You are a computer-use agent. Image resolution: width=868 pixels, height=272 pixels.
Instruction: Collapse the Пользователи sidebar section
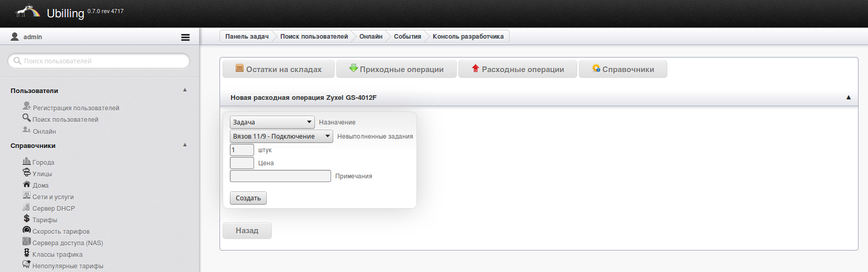point(185,90)
